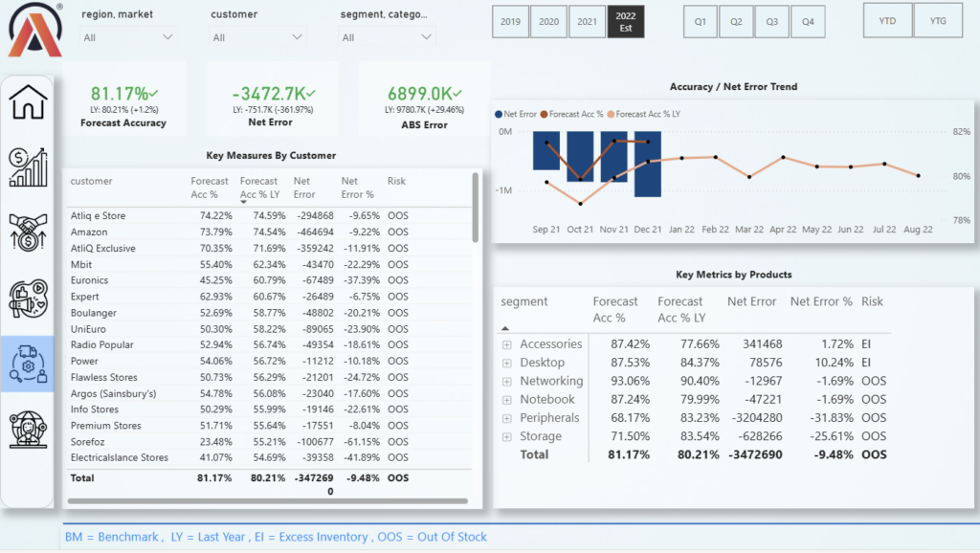The image size is (980, 553).
Task: Select the Radio Popular row
Action: 239,345
